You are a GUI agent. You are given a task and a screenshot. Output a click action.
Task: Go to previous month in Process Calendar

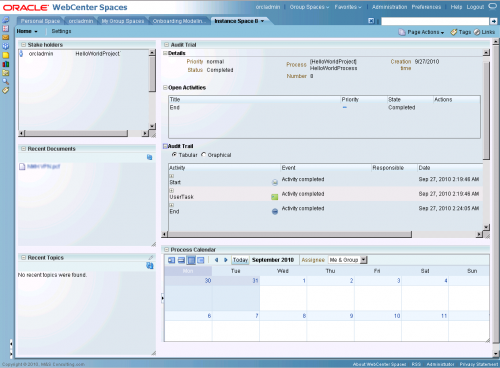click(216, 260)
